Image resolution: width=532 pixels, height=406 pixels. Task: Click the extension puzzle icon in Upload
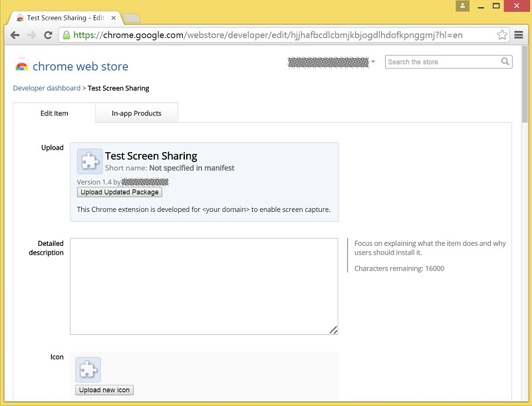coord(90,161)
